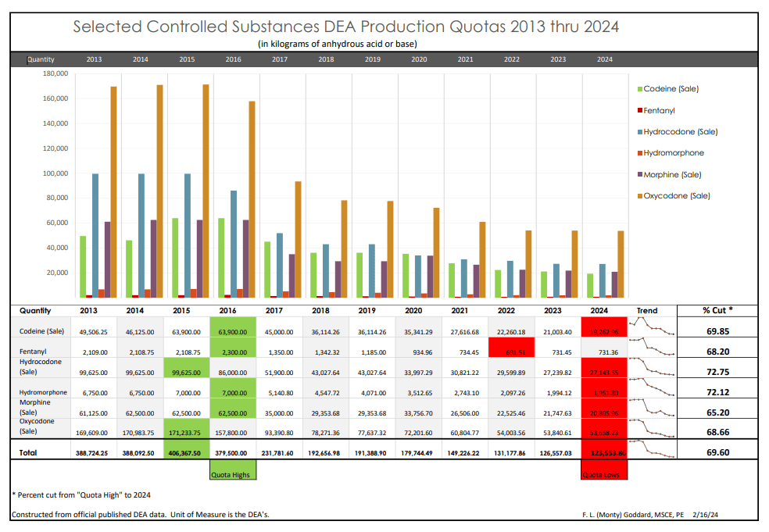The width and height of the screenshot is (769, 532).
Task: Click the green 'Quota Highs' label cell
Action: [x=233, y=475]
